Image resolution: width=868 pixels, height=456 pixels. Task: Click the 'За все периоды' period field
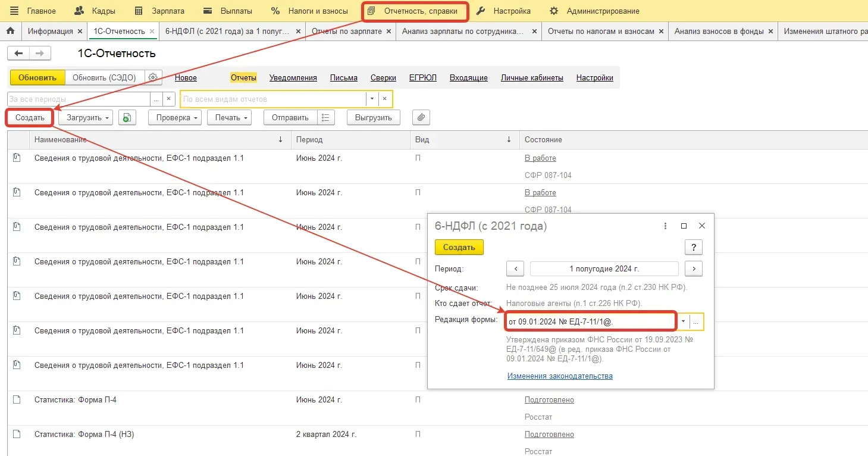[x=79, y=99]
